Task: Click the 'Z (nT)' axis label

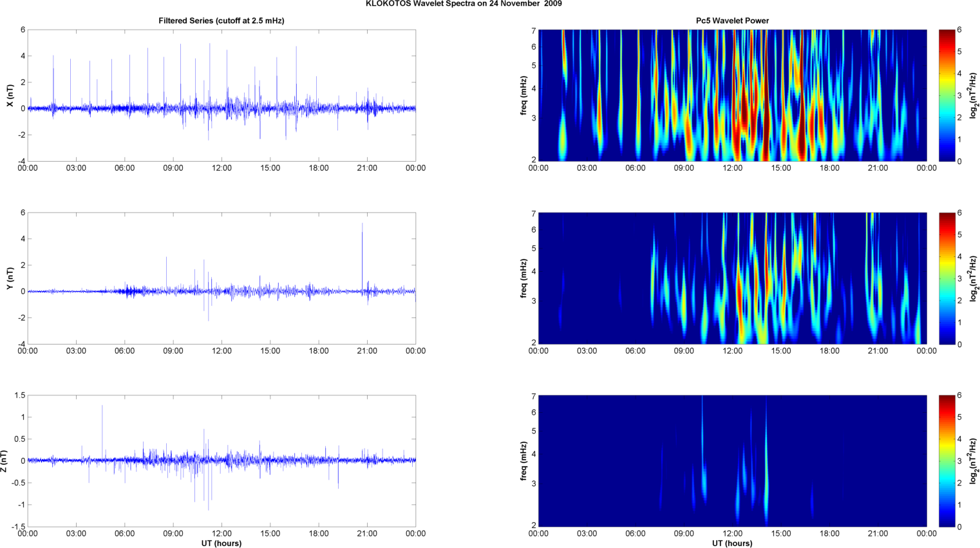Action: click(5, 461)
